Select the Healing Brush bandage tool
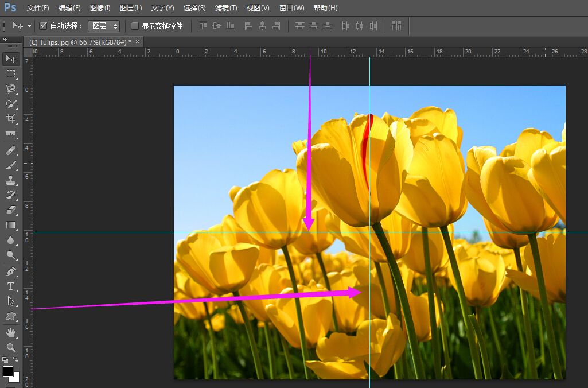Image resolution: width=588 pixels, height=388 pixels. pyautogui.click(x=11, y=151)
